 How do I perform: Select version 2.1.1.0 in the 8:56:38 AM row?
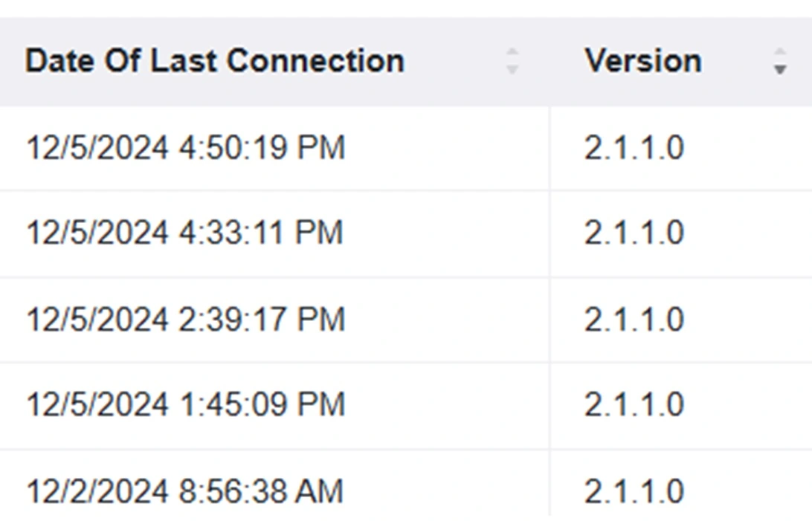[x=634, y=491]
